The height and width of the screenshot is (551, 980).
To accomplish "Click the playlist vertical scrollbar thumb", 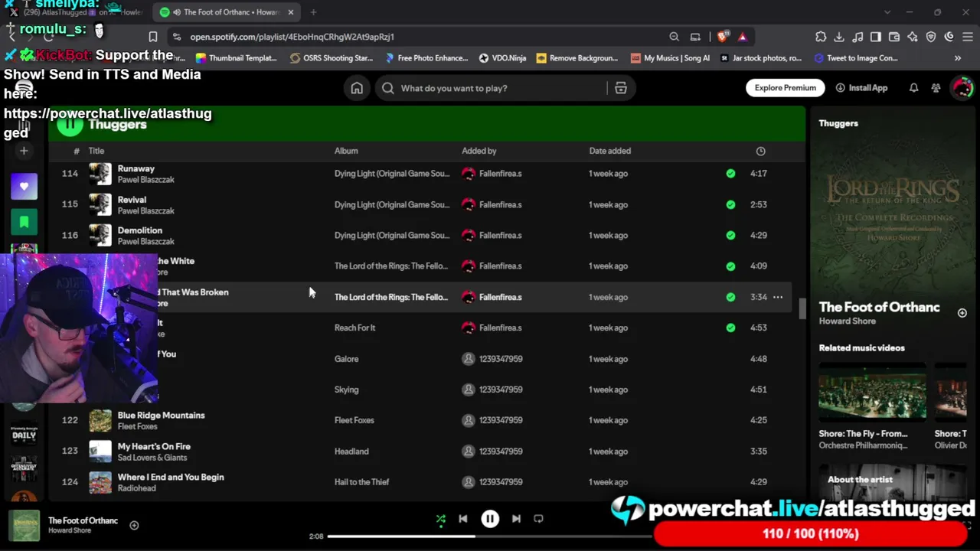I will pos(802,308).
